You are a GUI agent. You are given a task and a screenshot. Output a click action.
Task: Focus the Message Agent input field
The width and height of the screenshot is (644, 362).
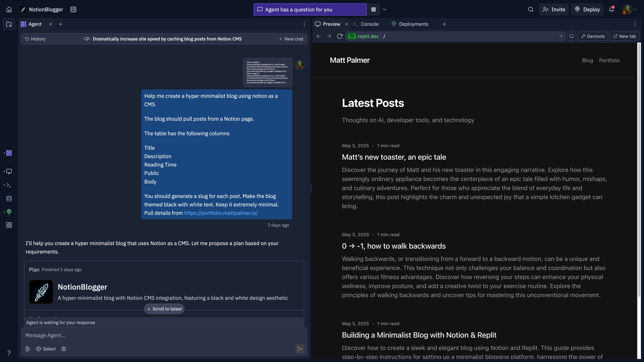point(164,335)
